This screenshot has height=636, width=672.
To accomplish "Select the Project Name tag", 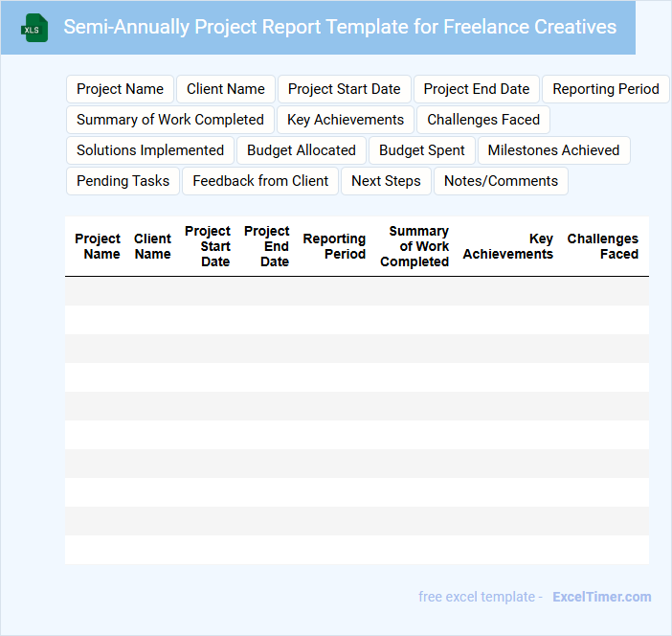I will [x=120, y=89].
